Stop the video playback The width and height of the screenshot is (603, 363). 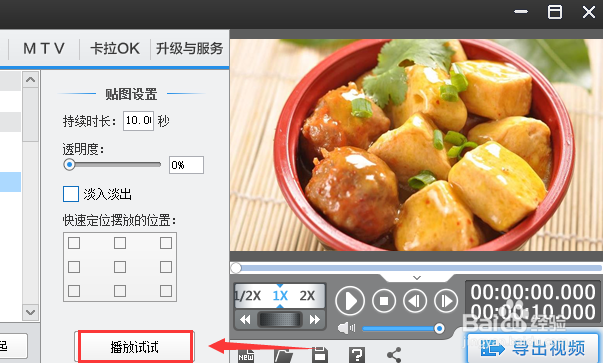[384, 301]
